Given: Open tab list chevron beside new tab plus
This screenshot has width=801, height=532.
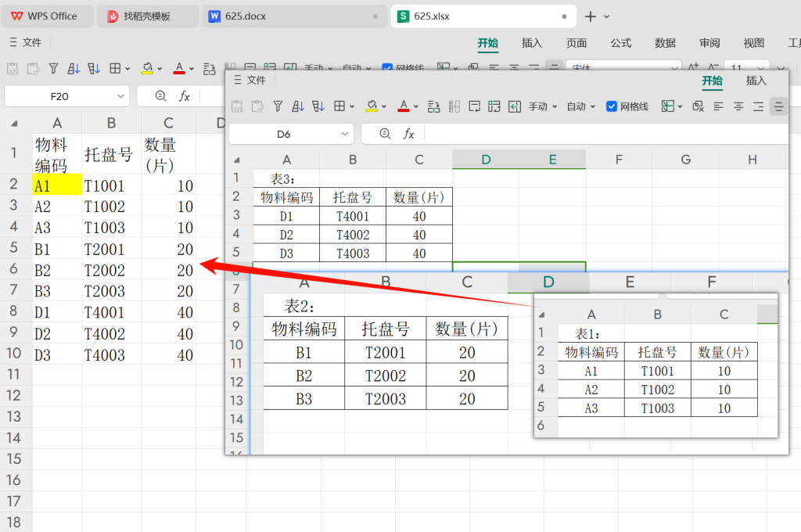Looking at the screenshot, I should (x=606, y=16).
